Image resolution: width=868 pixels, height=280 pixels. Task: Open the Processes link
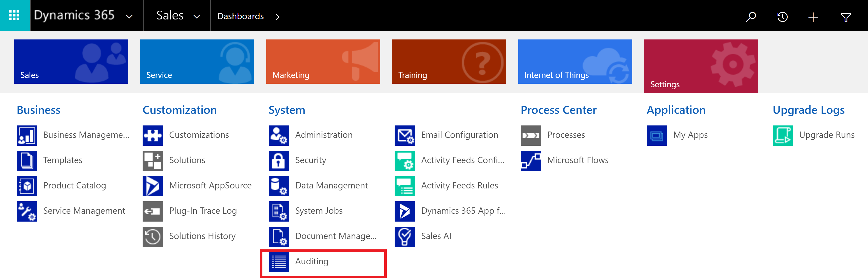pyautogui.click(x=566, y=135)
